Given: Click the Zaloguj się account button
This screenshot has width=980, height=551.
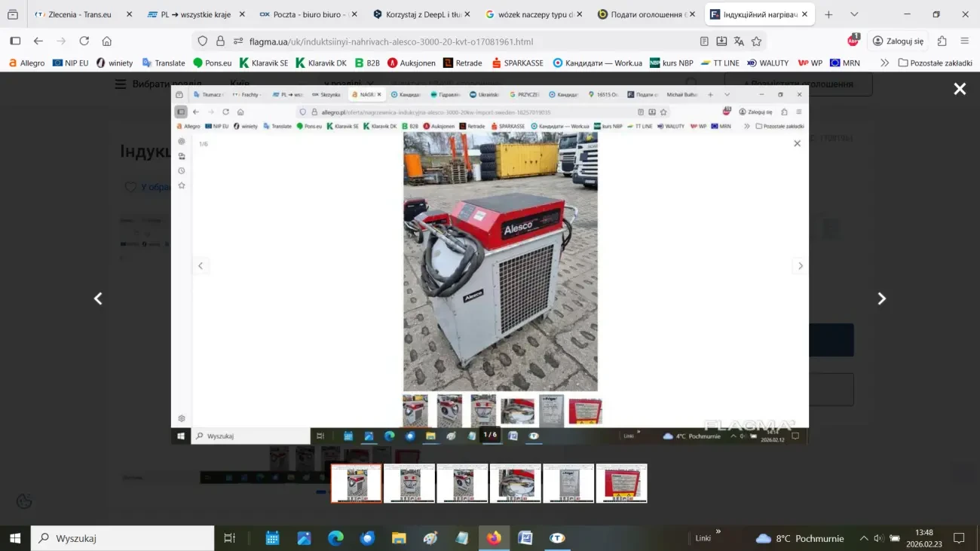Looking at the screenshot, I should coord(897,41).
